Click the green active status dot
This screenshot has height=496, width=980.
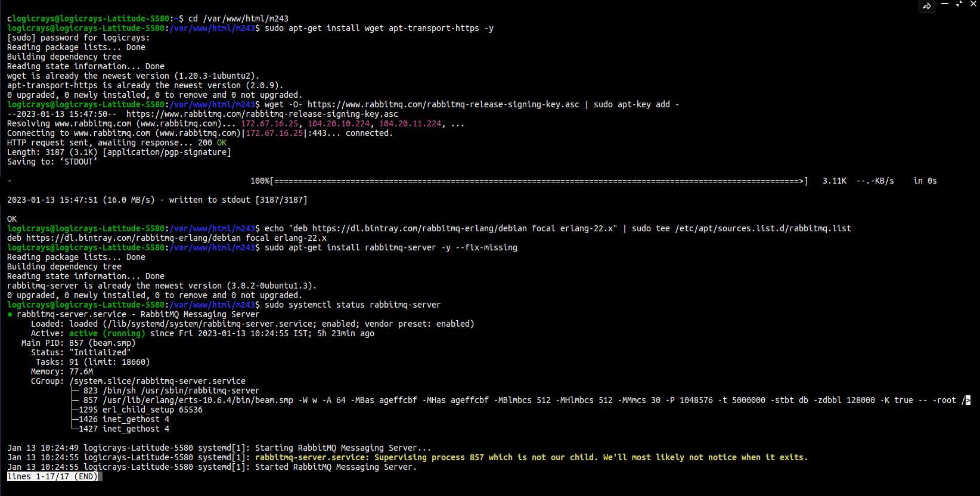coord(10,314)
